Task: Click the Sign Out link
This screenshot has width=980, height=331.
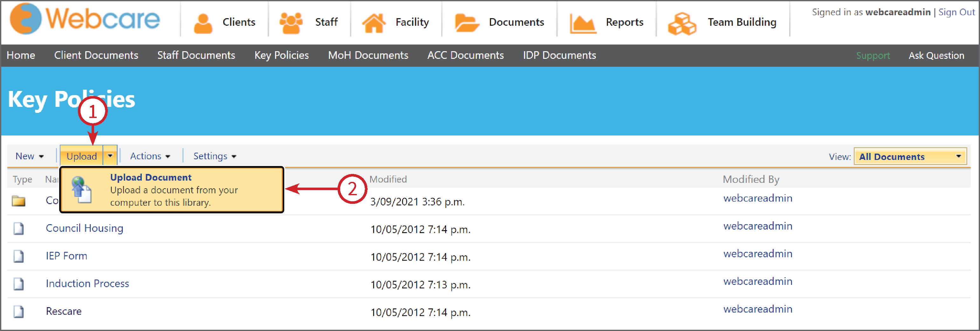Action: click(956, 12)
